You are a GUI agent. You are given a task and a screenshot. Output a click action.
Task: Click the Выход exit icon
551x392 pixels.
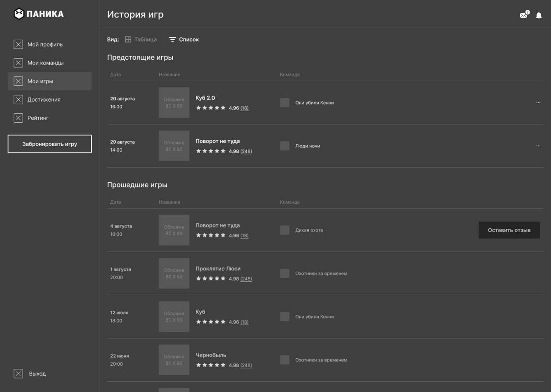(19, 373)
